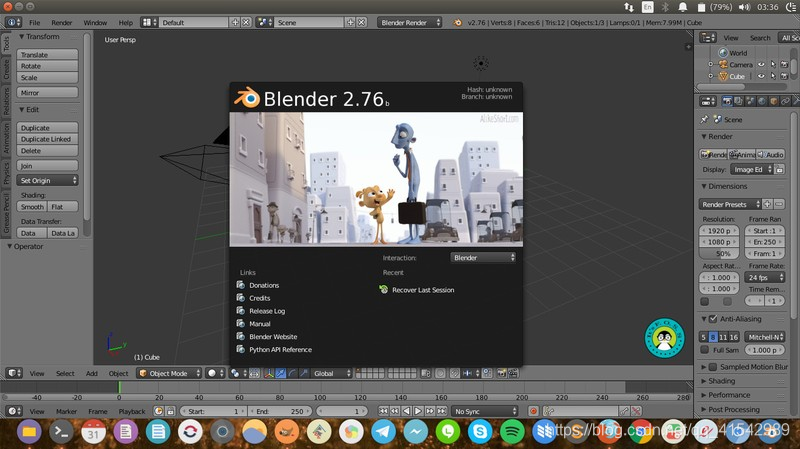Click the World globe icon in the outliner
This screenshot has width=800, height=449.
723,53
